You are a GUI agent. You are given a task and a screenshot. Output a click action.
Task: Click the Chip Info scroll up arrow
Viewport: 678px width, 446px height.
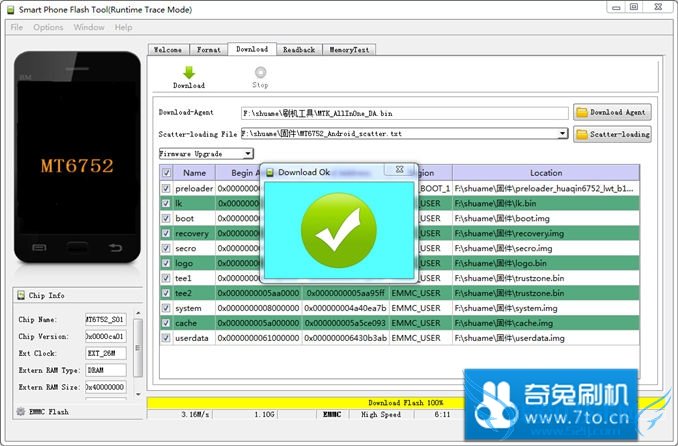click(138, 313)
